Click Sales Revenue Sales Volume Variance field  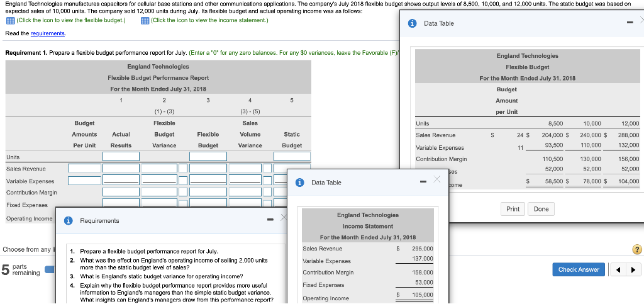point(245,168)
